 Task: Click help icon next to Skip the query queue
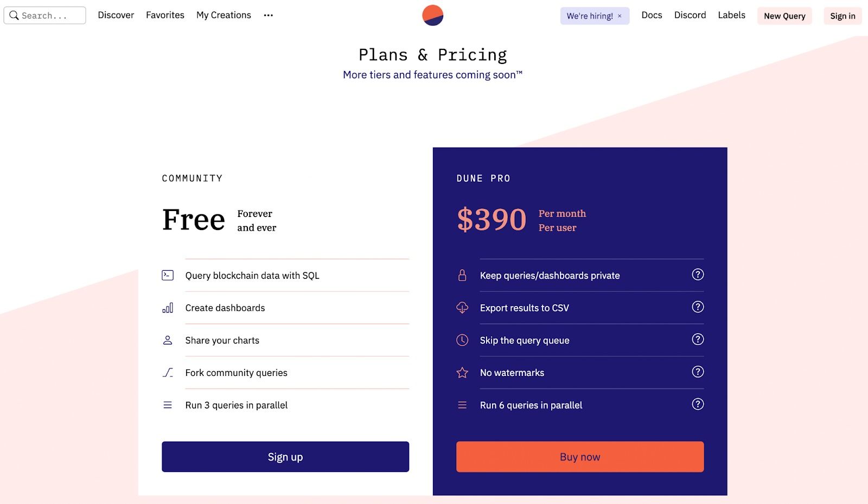(698, 340)
